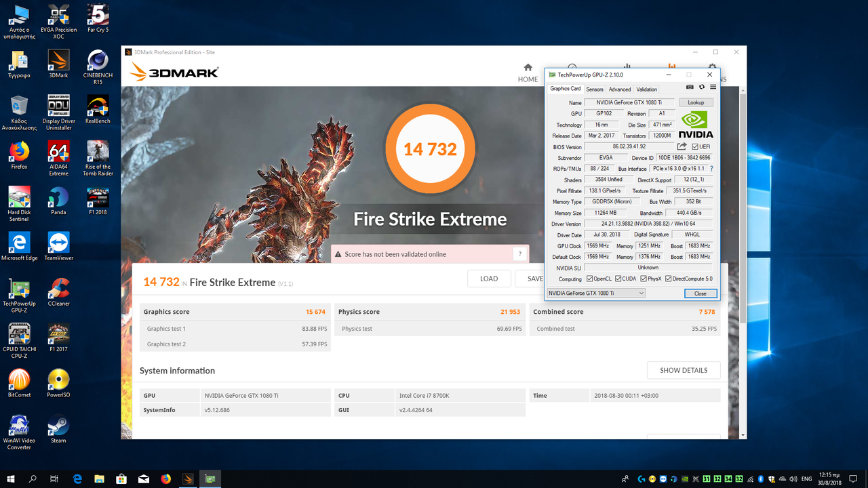Open Rise of the Tomb Raider shortcut
The image size is (868, 488).
pos(98,158)
